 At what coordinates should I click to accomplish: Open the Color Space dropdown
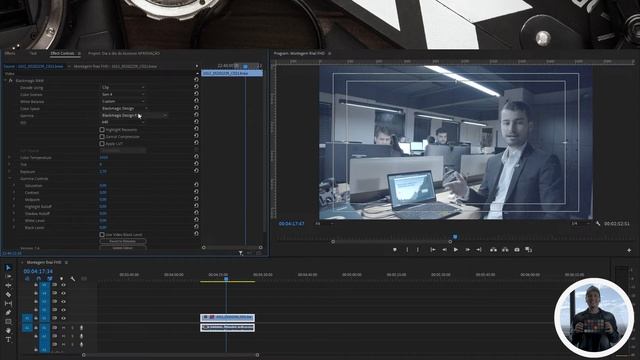point(125,109)
